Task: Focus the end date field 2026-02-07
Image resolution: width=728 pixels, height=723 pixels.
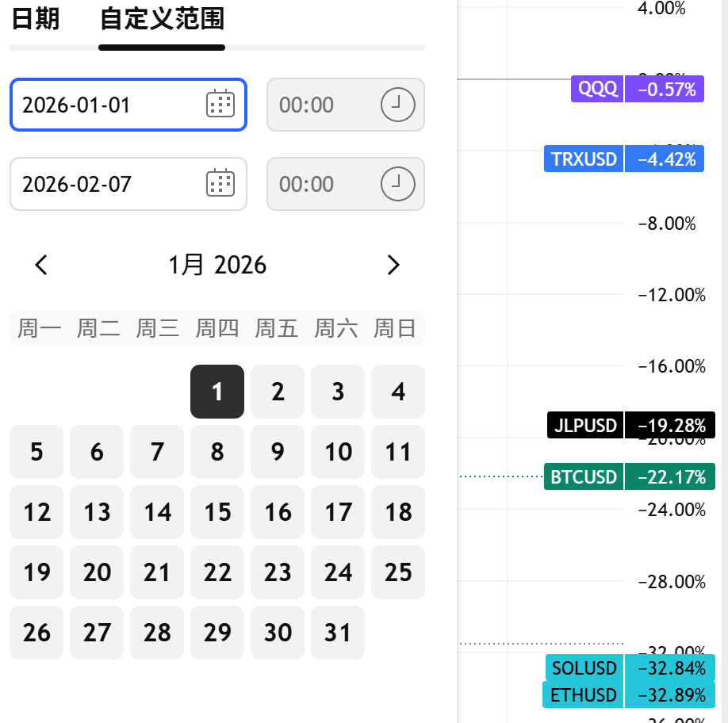Action: [x=103, y=184]
